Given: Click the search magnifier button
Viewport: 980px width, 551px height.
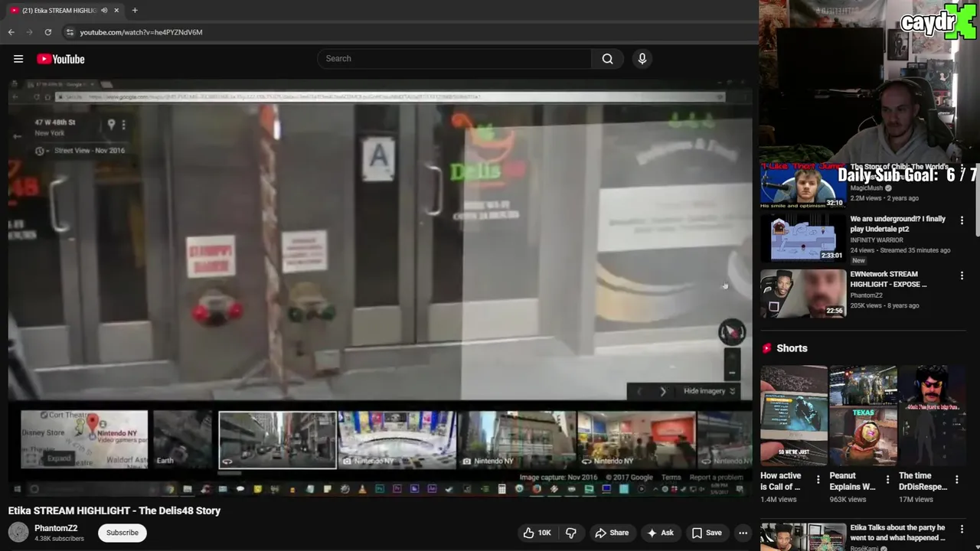Looking at the screenshot, I should pyautogui.click(x=607, y=59).
